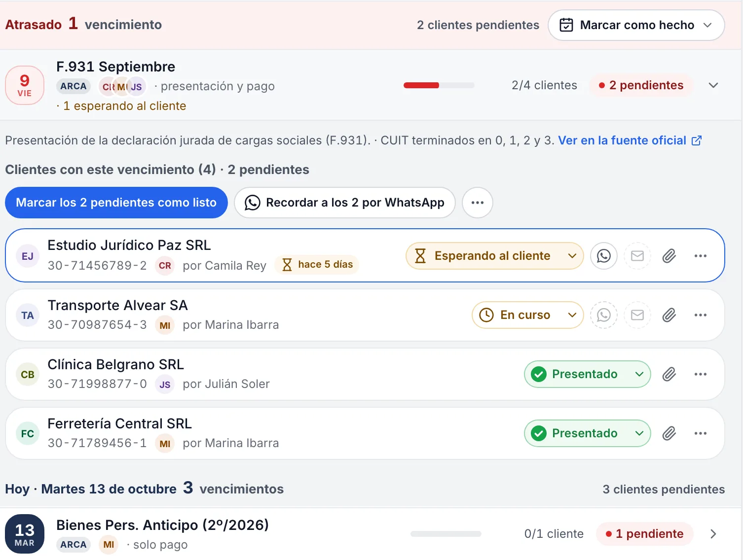Click F.931 Septiembre progress bar

tap(439, 85)
